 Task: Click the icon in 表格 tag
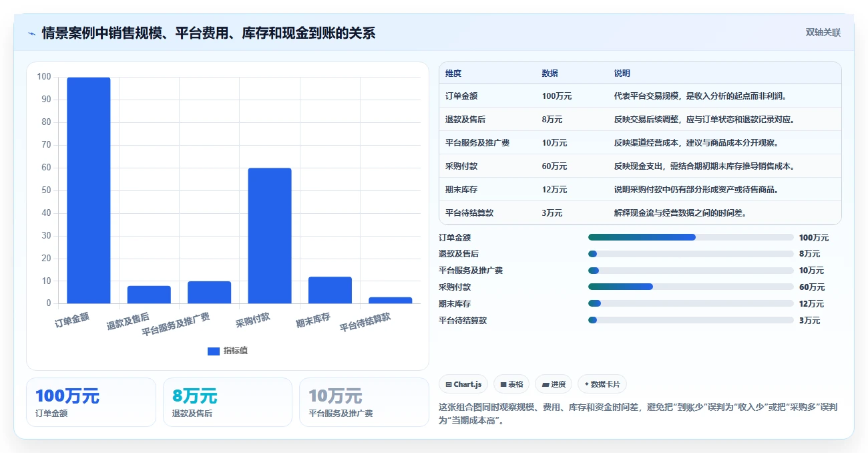[503, 385]
